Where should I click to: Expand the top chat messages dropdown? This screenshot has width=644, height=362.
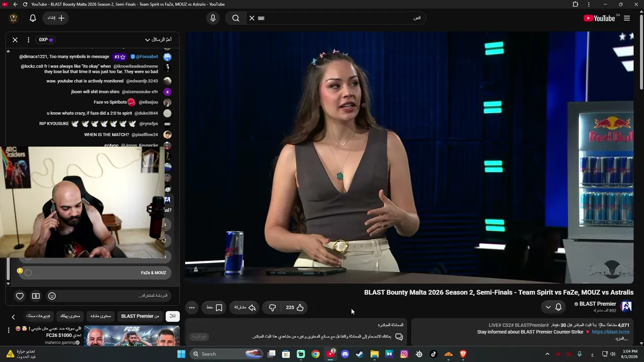[x=158, y=40]
